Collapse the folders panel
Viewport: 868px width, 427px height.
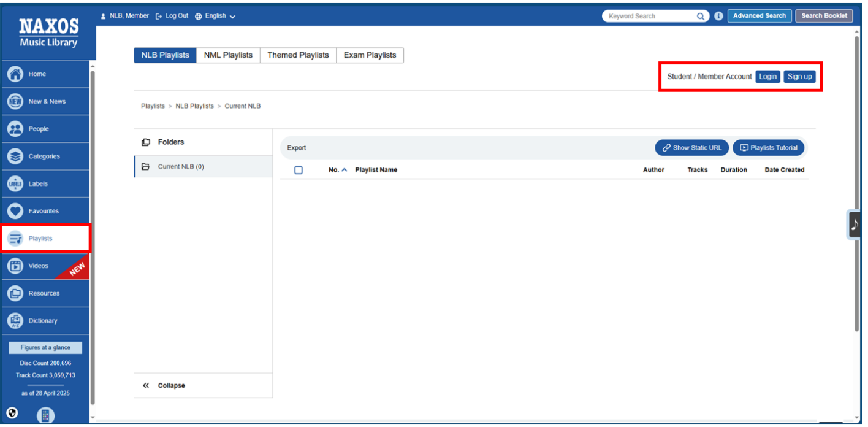[x=164, y=386]
